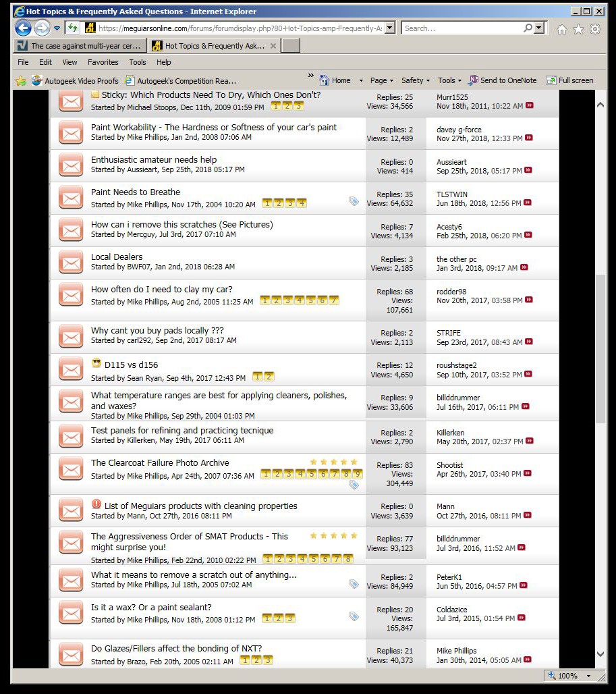The image size is (616, 694).
Task: Go to page 7 of clay my car thread
Action: 334,300
